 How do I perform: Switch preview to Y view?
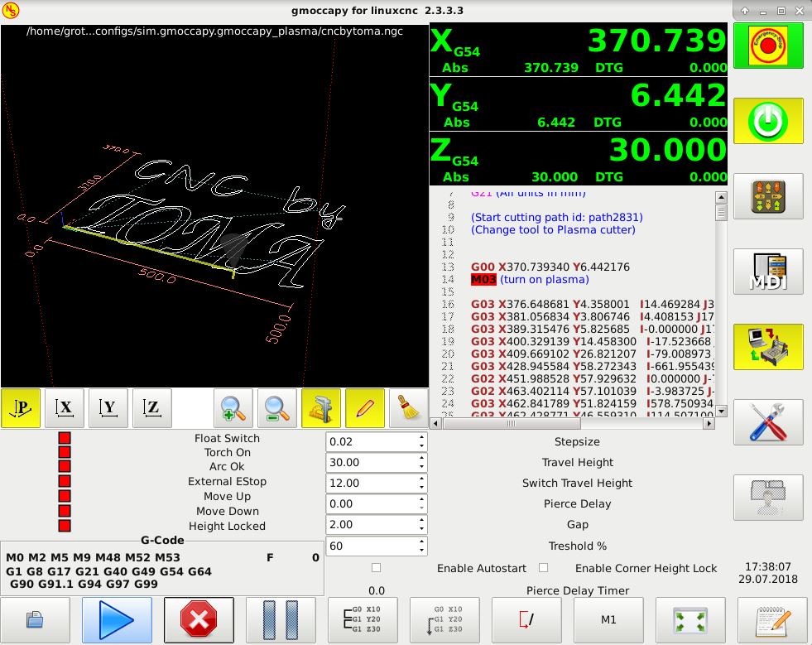[108, 408]
